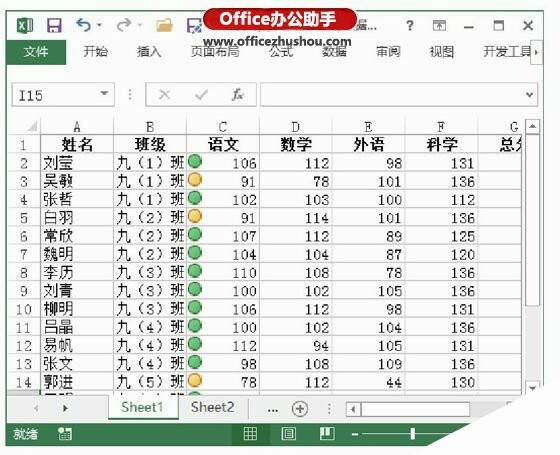Click next sheet navigation arrow

[65, 408]
